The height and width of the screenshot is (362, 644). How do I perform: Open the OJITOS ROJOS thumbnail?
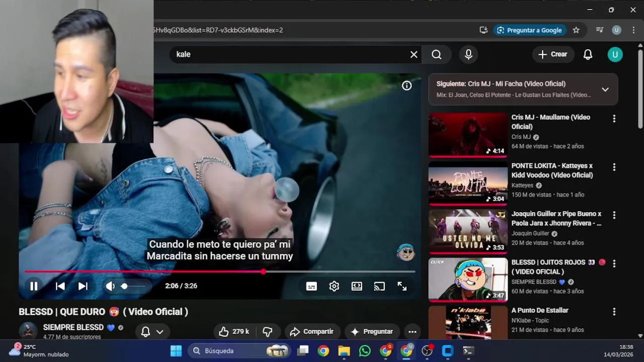[468, 280]
